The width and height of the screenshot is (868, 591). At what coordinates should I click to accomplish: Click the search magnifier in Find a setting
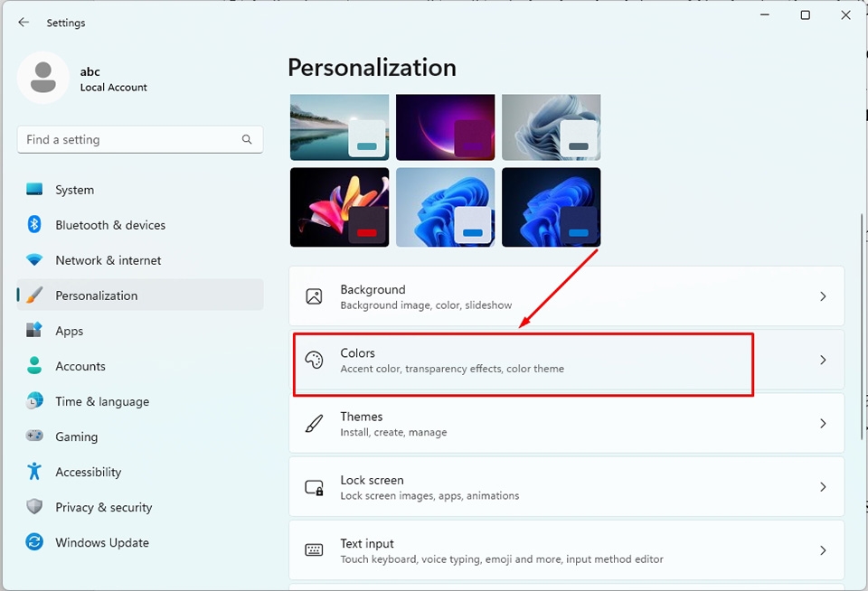click(x=247, y=139)
